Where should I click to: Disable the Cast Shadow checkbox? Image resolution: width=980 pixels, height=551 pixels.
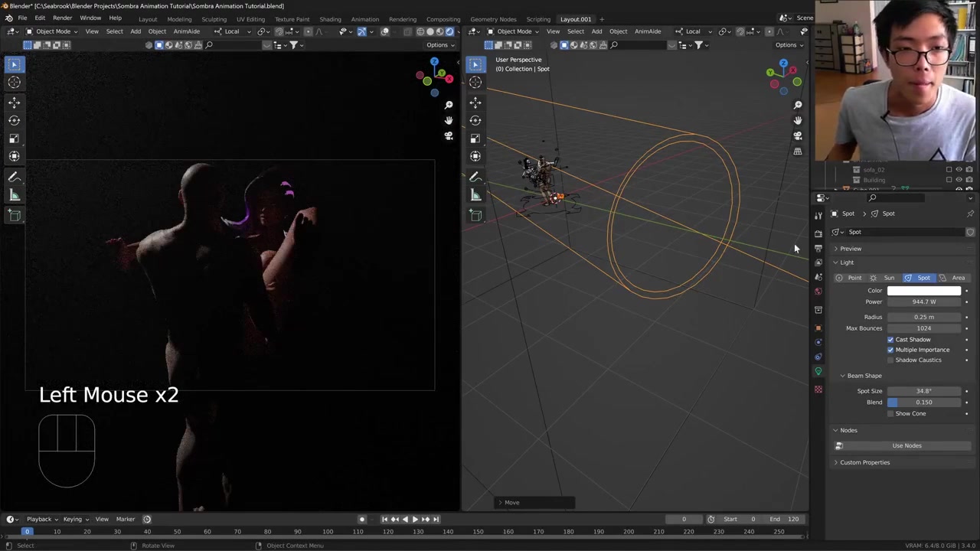tap(890, 340)
